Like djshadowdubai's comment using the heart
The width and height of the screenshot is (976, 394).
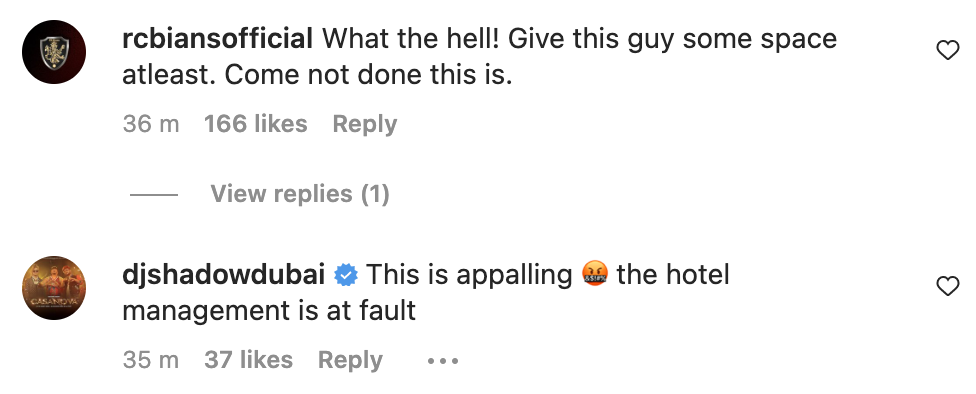tap(947, 286)
